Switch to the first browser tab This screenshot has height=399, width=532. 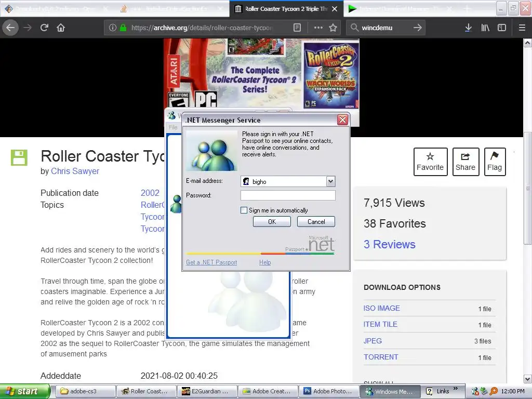[57, 9]
